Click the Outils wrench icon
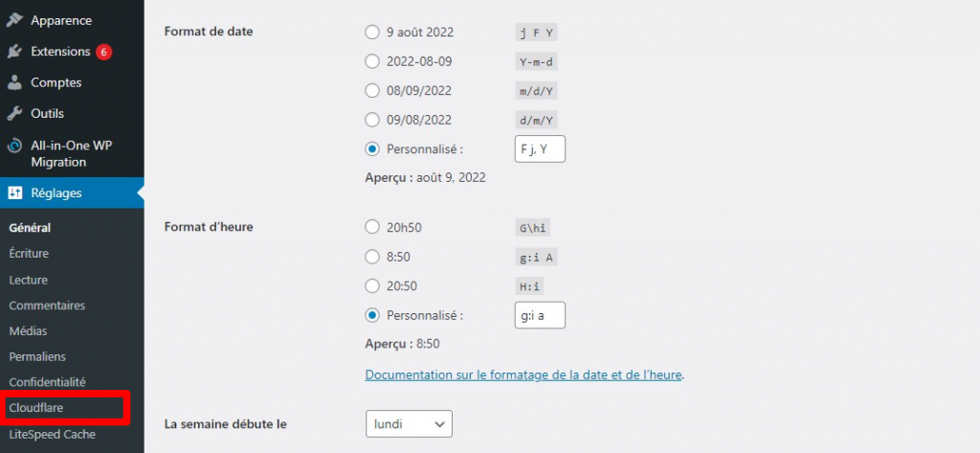Viewport: 980px width, 453px height. coord(15,113)
